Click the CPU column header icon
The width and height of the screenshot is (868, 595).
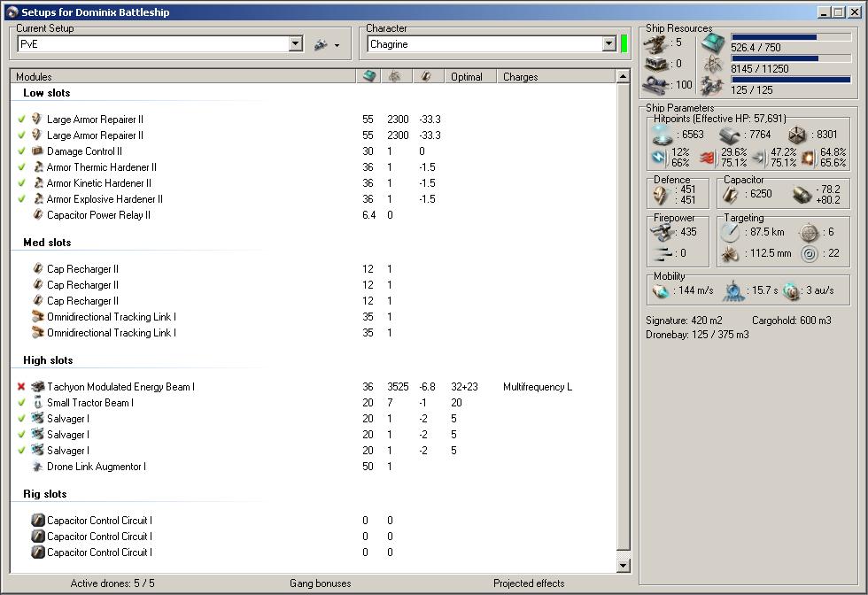point(368,77)
